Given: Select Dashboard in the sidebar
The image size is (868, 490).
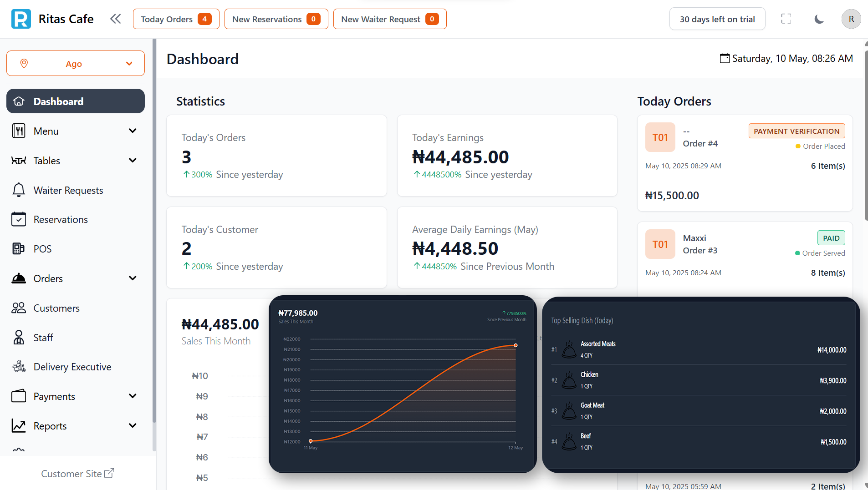Looking at the screenshot, I should 76,101.
